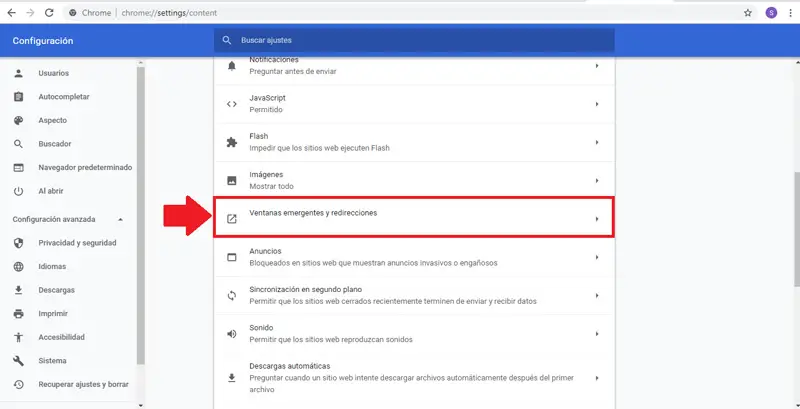The width and height of the screenshot is (800, 409).
Task: Expand Anuncios row arrow
Action: point(596,257)
